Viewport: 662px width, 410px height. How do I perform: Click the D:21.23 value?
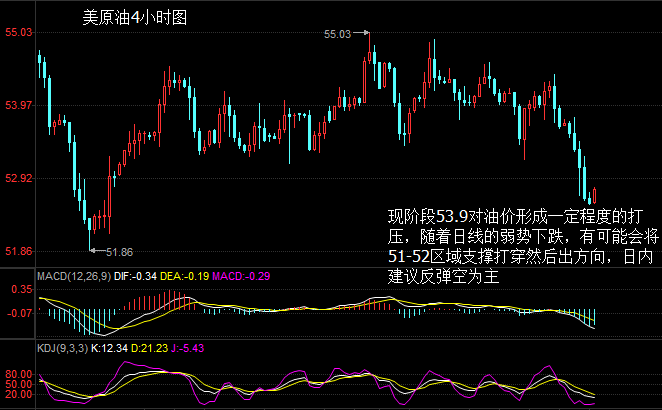click(149, 348)
